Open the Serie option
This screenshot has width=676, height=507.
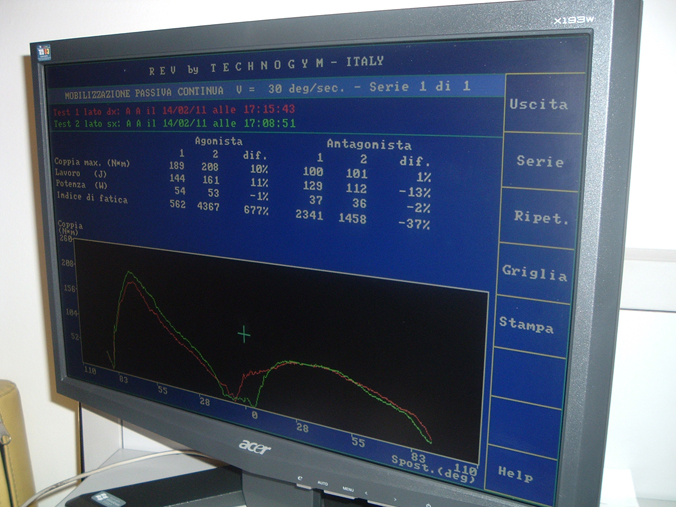[541, 161]
